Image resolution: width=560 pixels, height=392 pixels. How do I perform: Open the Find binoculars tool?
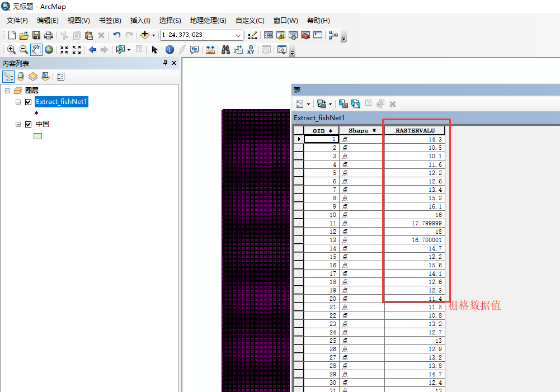point(225,50)
